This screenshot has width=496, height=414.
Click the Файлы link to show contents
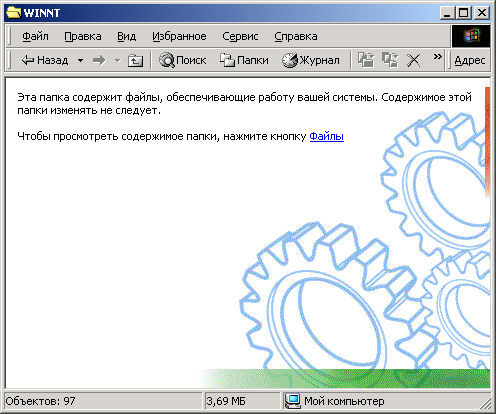(327, 136)
